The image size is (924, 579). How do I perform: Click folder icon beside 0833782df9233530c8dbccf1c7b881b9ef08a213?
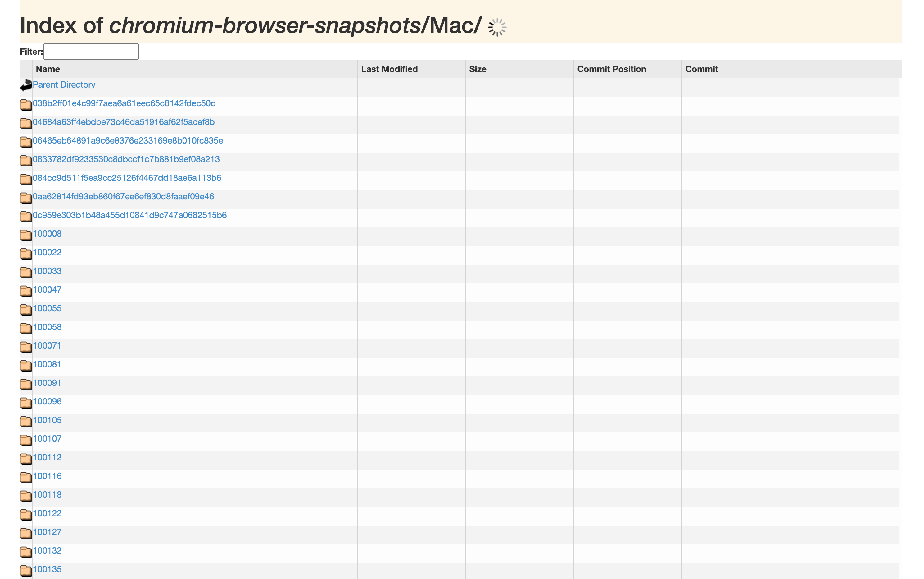[x=26, y=161]
